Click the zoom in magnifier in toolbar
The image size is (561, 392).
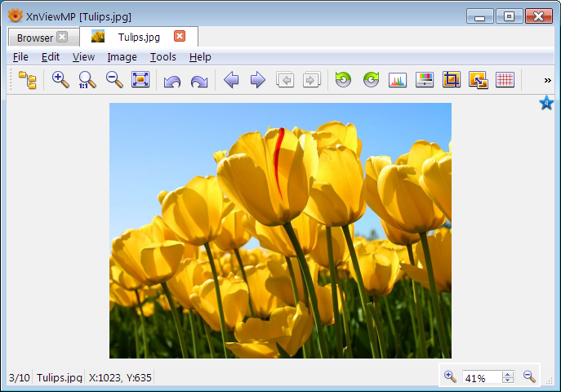60,80
